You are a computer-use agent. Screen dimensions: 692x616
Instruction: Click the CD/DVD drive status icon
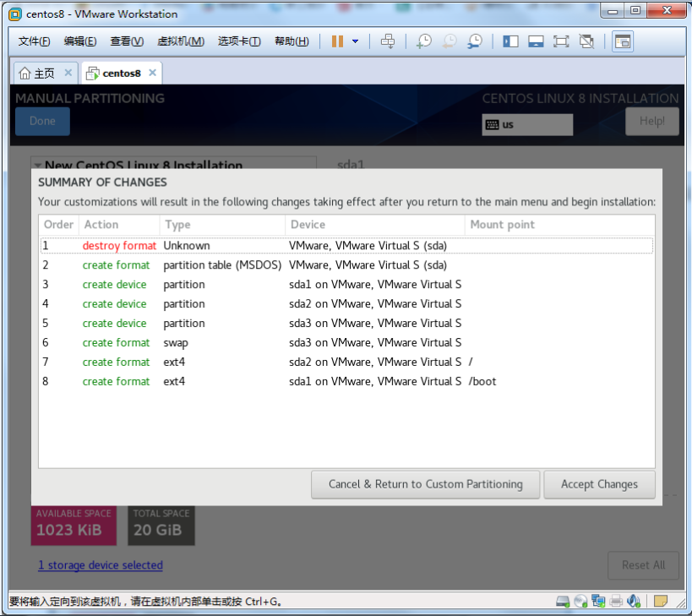580,602
